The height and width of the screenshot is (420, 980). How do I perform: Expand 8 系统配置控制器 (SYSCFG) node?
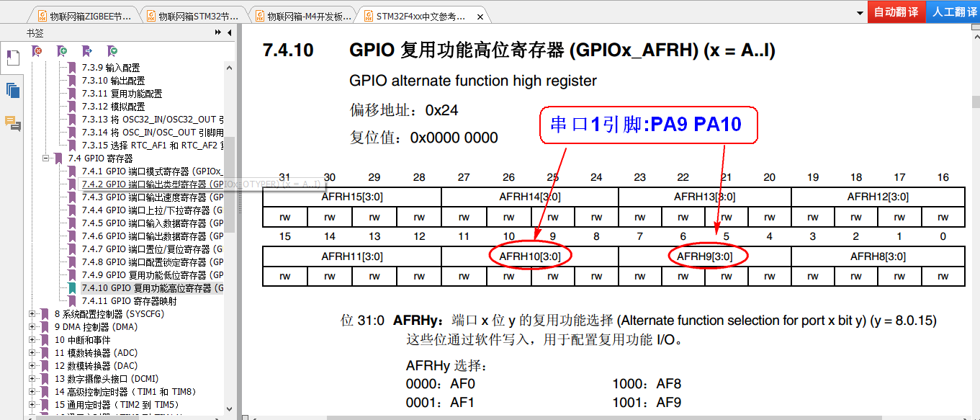(32, 313)
